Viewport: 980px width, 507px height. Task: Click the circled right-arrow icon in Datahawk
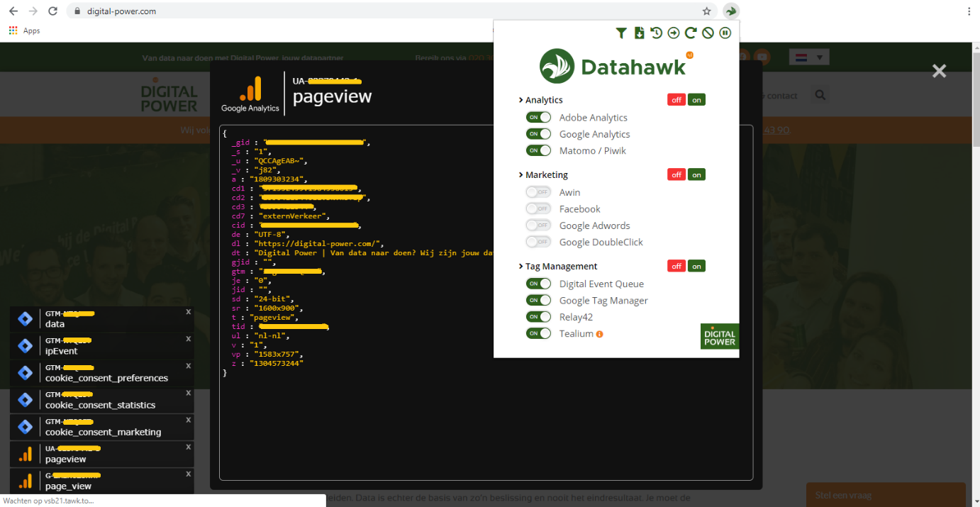pyautogui.click(x=674, y=33)
